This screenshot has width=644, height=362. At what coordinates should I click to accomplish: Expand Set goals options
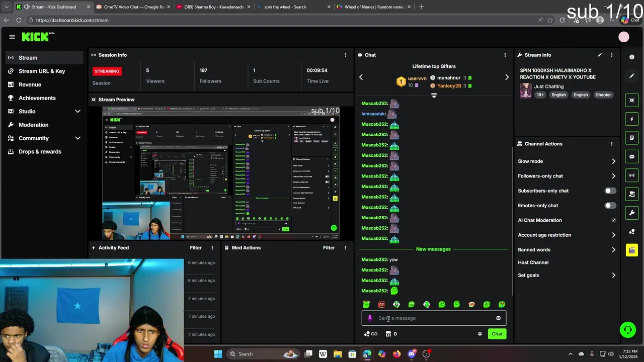tap(613, 276)
